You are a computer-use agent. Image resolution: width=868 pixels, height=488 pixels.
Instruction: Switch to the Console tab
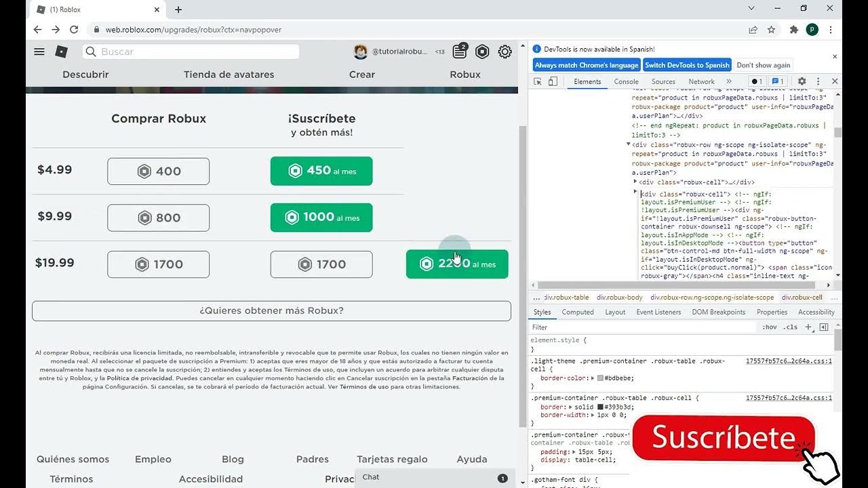626,81
